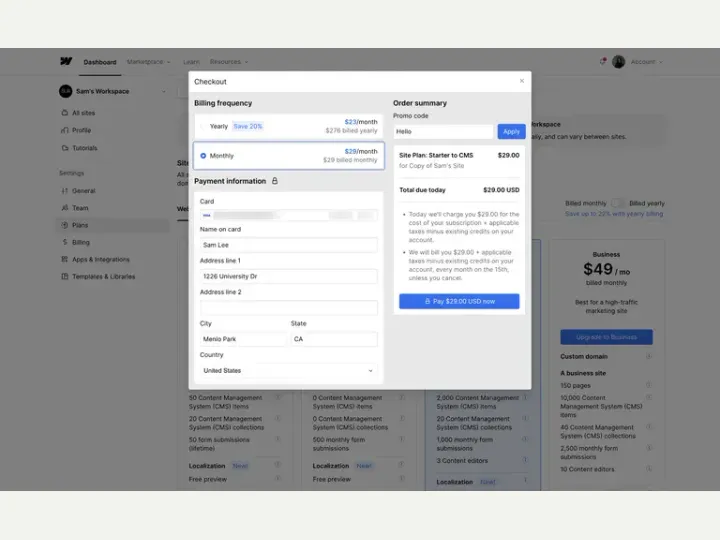Click "for Copy of Sam's Site" text

pos(432,166)
